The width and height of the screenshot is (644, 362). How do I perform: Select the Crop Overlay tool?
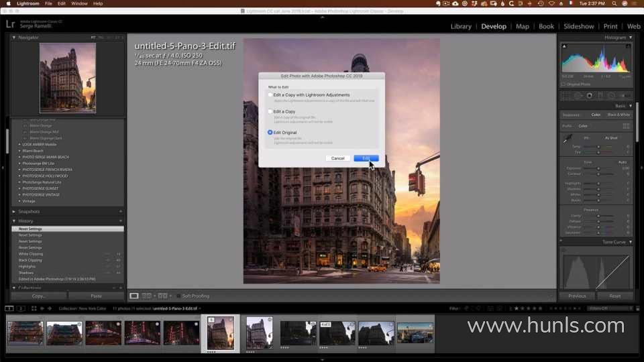[x=568, y=95]
